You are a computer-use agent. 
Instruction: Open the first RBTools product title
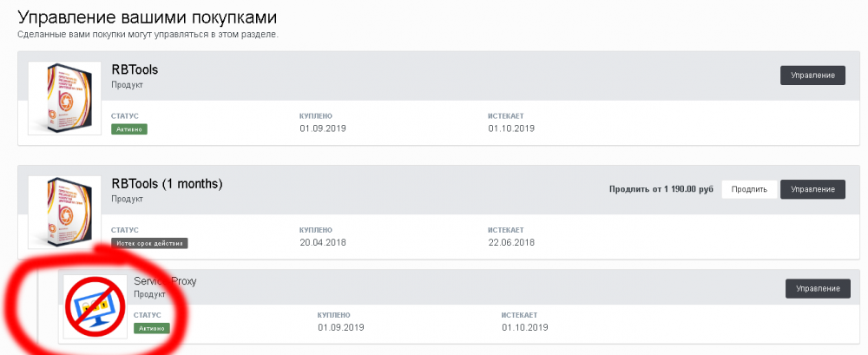(135, 69)
